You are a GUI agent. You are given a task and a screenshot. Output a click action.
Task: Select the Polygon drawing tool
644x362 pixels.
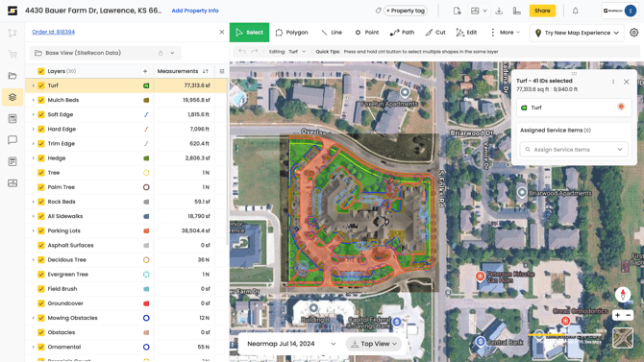click(x=291, y=33)
